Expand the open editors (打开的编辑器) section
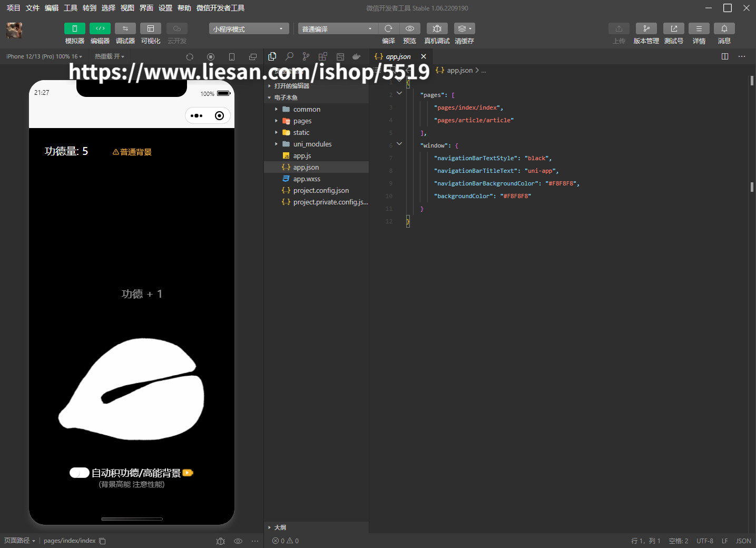This screenshot has height=548, width=756. 316,86
